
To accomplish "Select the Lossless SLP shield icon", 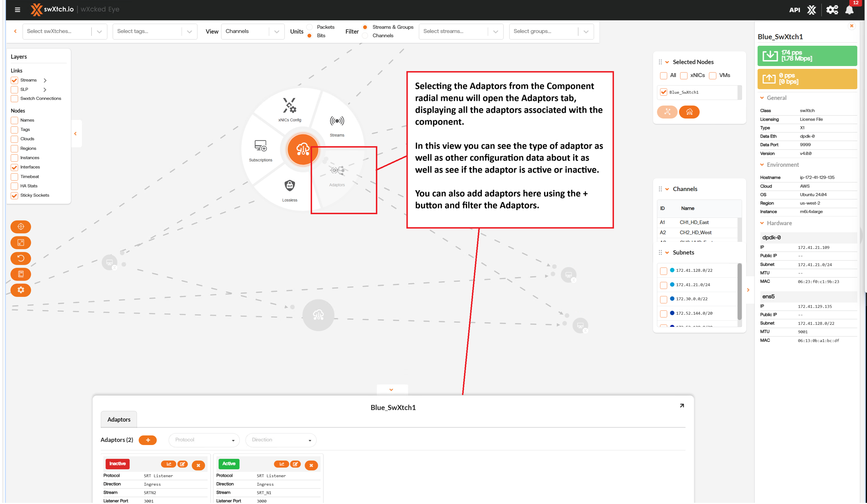I will (290, 186).
